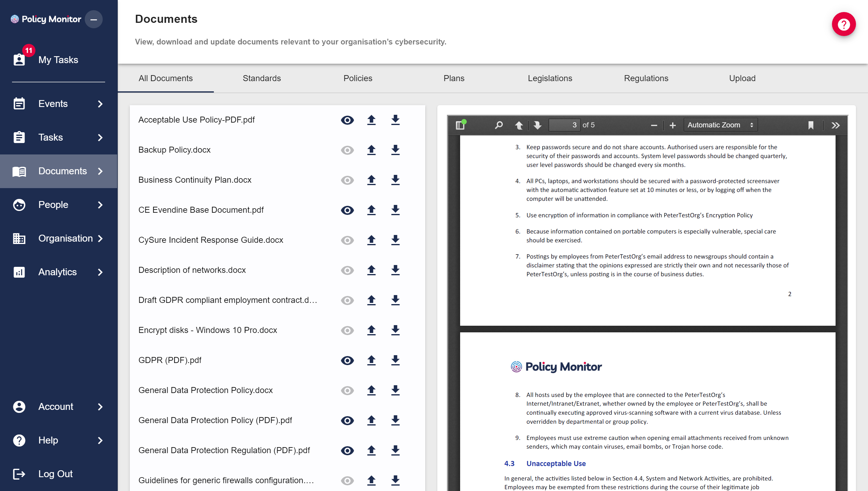868x491 pixels.
Task: Preview General Data Protection Policy (PDF).pdf
Action: pos(347,420)
